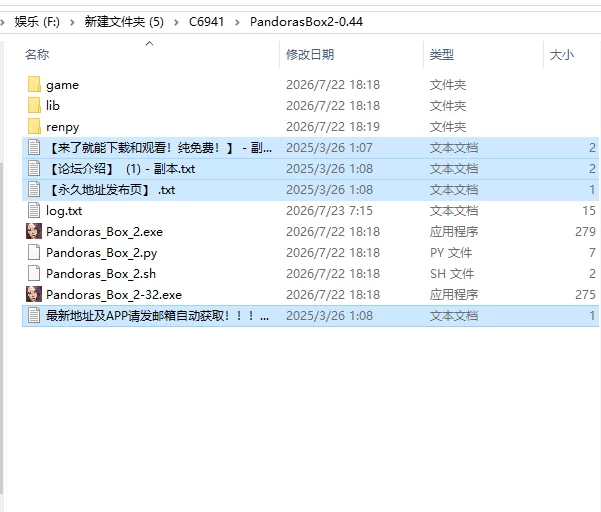The width and height of the screenshot is (601, 512).
Task: Click date 2026/7/22 18:19 of renpy
Action: pyautogui.click(x=333, y=127)
